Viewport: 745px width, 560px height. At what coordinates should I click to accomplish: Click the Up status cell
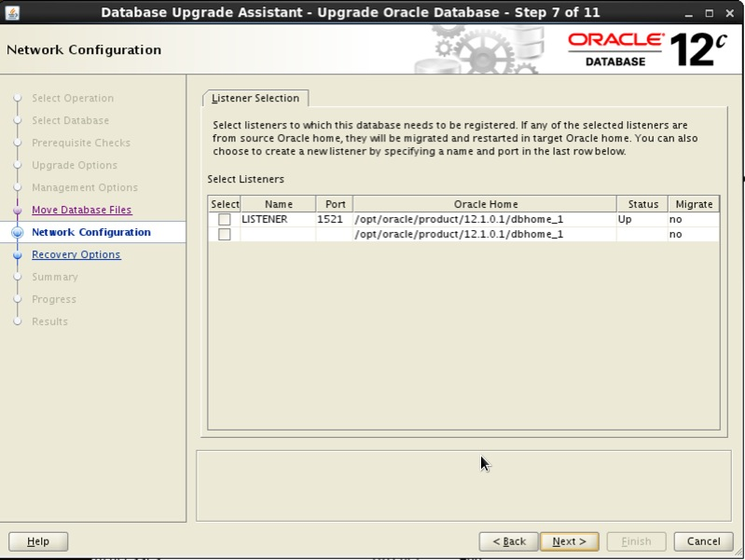(x=642, y=220)
